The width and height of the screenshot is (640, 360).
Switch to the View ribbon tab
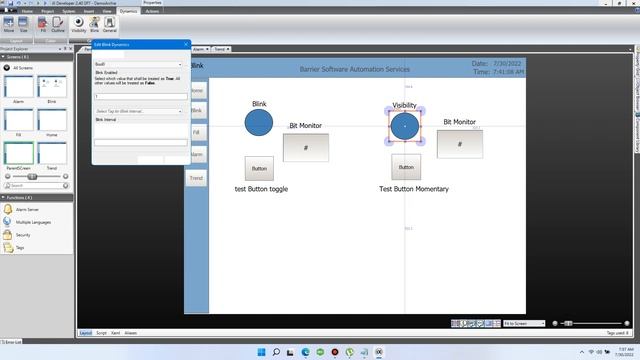107,11
